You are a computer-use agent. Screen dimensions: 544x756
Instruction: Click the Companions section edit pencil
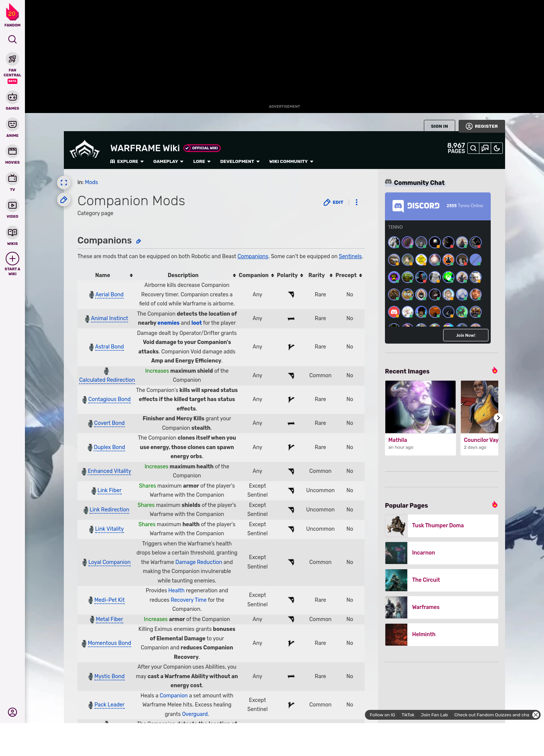(x=139, y=241)
